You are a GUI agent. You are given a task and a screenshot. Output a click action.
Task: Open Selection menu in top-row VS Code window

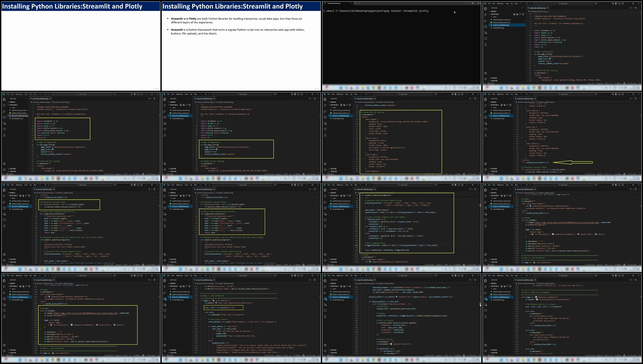(x=500, y=3)
